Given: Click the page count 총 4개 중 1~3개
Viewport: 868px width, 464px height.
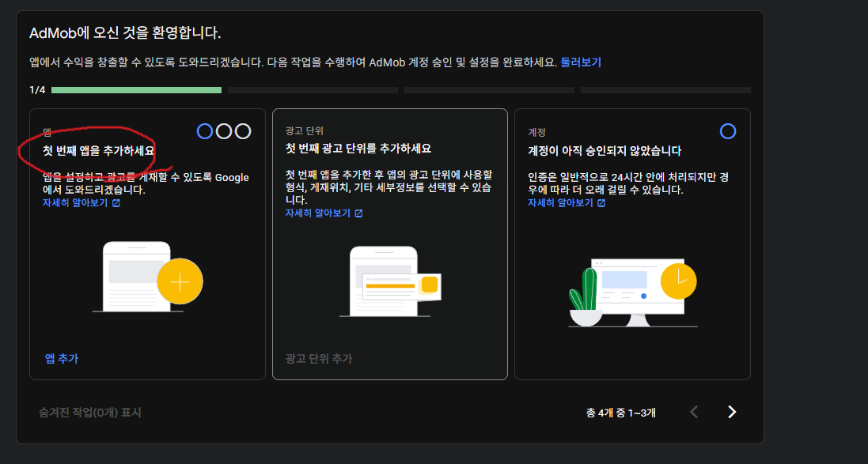Looking at the screenshot, I should tap(621, 413).
